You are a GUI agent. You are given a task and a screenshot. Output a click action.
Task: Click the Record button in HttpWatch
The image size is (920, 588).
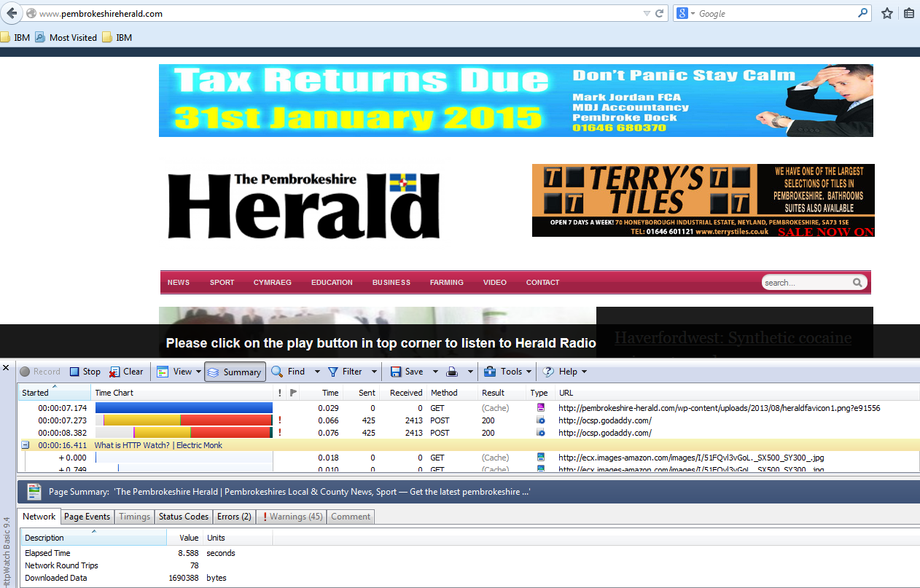(x=40, y=372)
